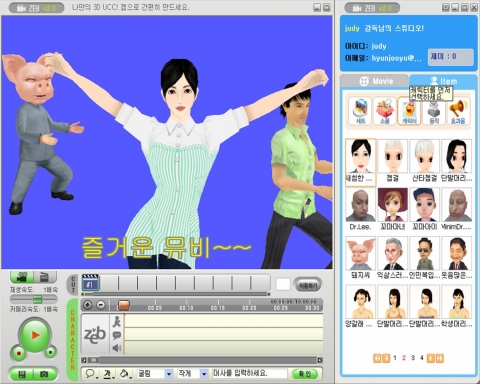Screen dimensions: 480x384
Task: Click the timeline scrollbar right arrow
Action: pos(320,360)
